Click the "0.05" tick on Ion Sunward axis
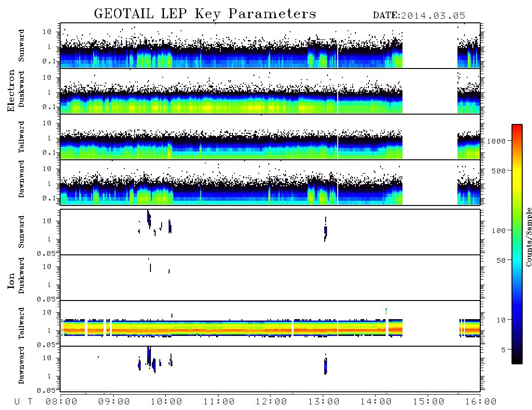The image size is (532, 410). [46, 253]
